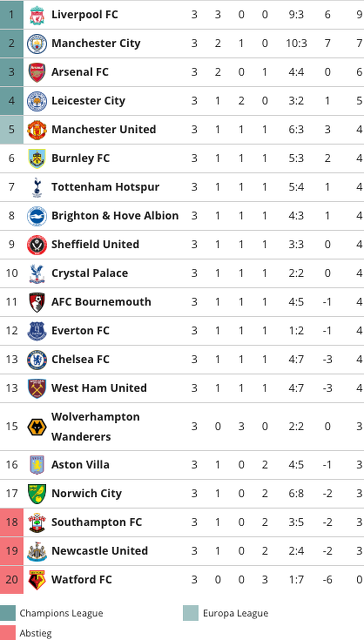
Task: Click the Europa League legend color swatch
Action: [x=191, y=613]
